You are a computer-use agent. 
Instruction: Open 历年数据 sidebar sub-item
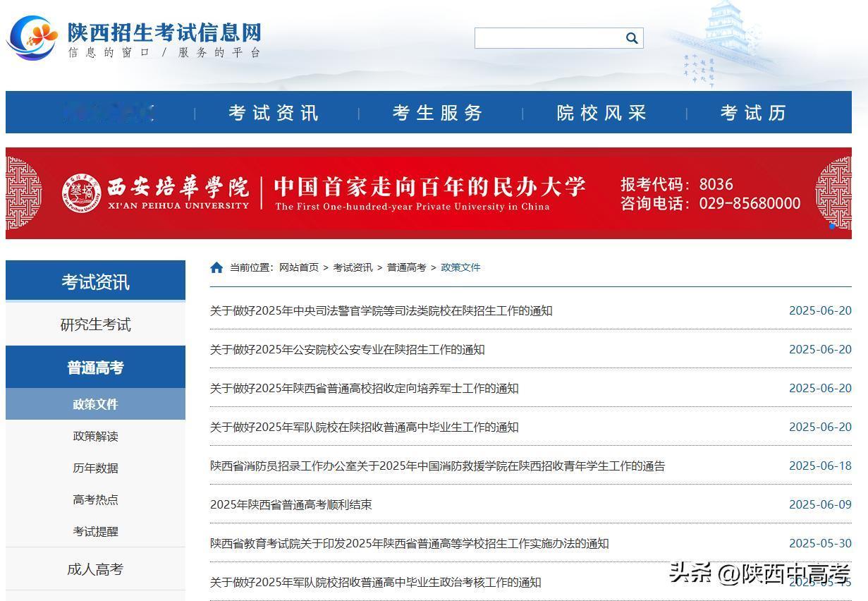point(95,468)
